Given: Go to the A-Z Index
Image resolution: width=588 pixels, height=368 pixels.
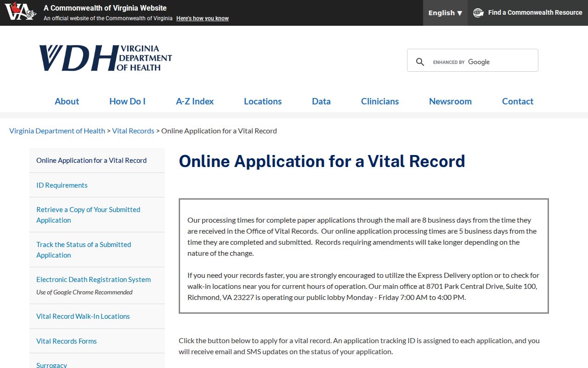Looking at the screenshot, I should [x=195, y=101].
